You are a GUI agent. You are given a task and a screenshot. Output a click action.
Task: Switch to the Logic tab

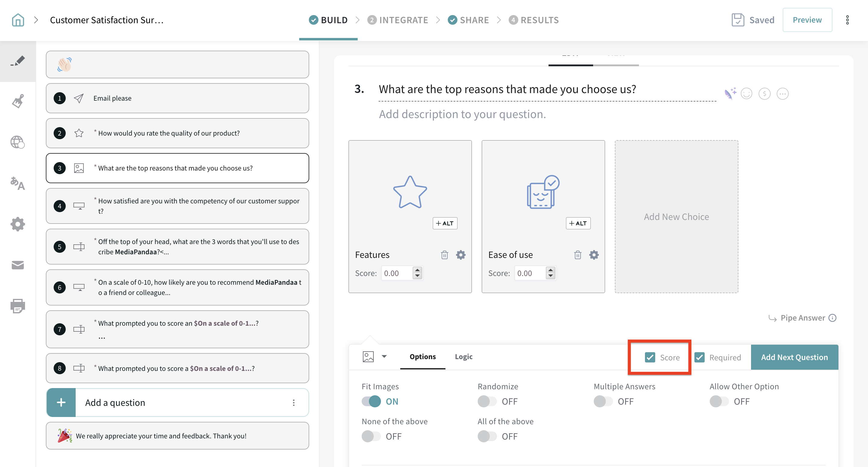(463, 356)
